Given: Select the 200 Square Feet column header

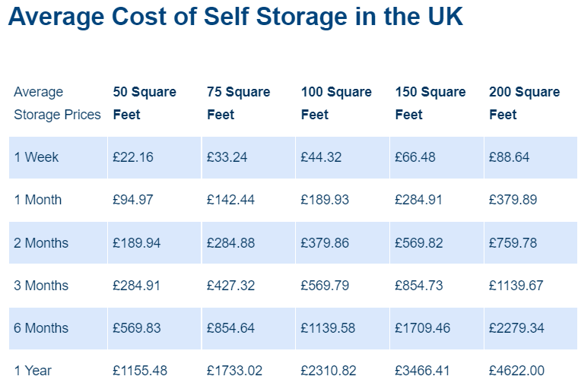Looking at the screenshot, I should [x=524, y=103].
